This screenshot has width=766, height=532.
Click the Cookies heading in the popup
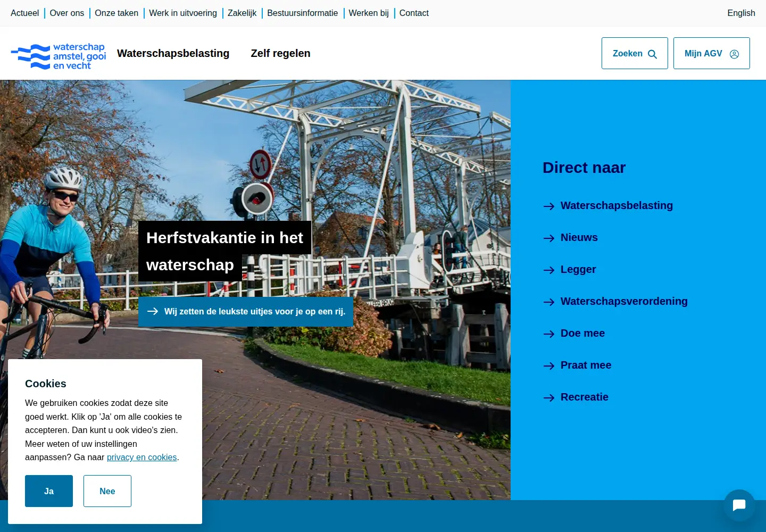(46, 384)
